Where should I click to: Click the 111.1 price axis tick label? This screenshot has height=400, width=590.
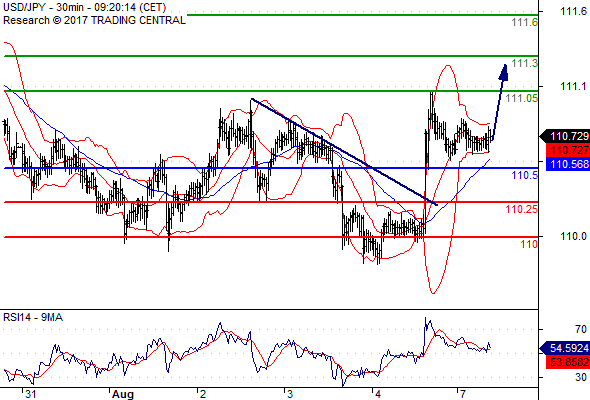pyautogui.click(x=573, y=86)
